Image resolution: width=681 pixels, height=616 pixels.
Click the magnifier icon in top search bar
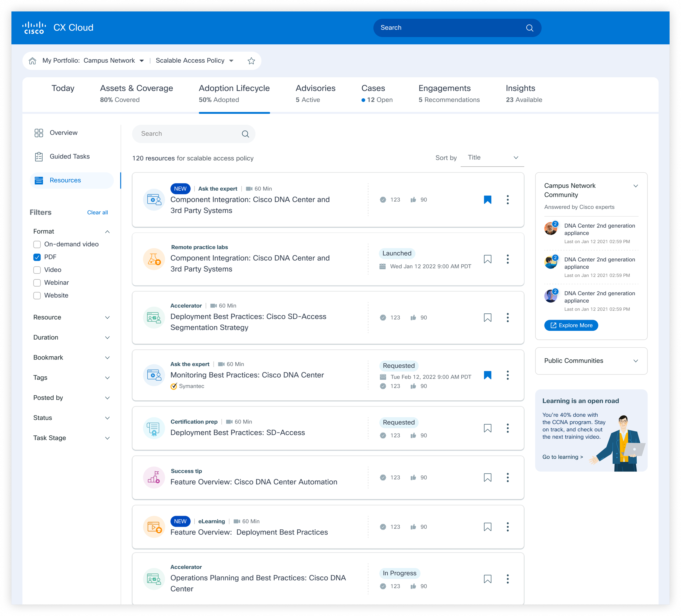(x=529, y=28)
